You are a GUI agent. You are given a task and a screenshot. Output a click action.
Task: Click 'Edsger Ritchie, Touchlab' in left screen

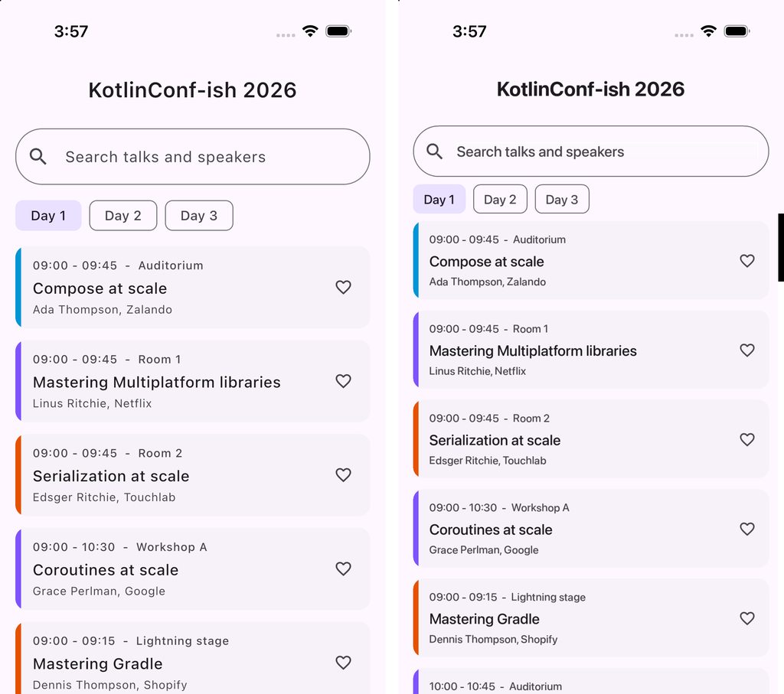pos(104,497)
